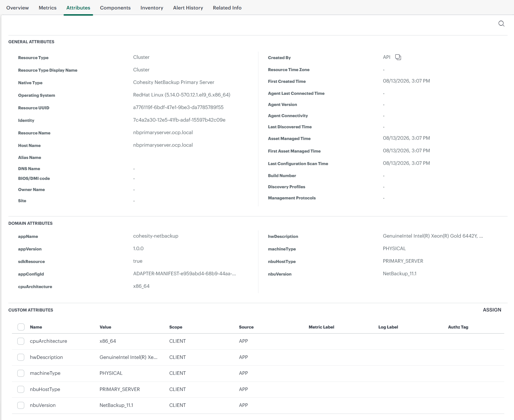Click the domain nbuVersion NetBackup_11.1 value

coord(400,274)
